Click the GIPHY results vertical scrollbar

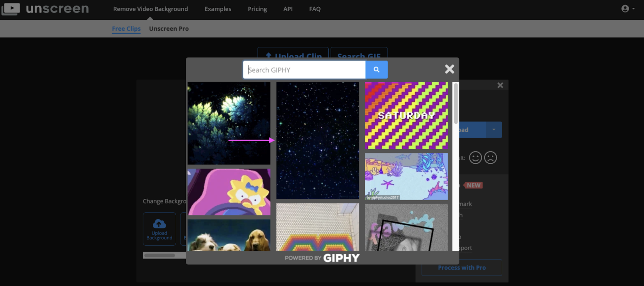[456, 103]
